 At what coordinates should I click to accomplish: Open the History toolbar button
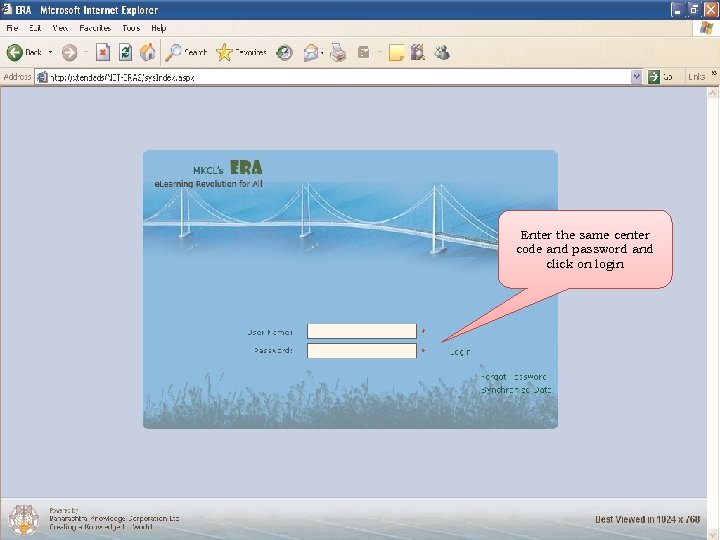[x=284, y=52]
